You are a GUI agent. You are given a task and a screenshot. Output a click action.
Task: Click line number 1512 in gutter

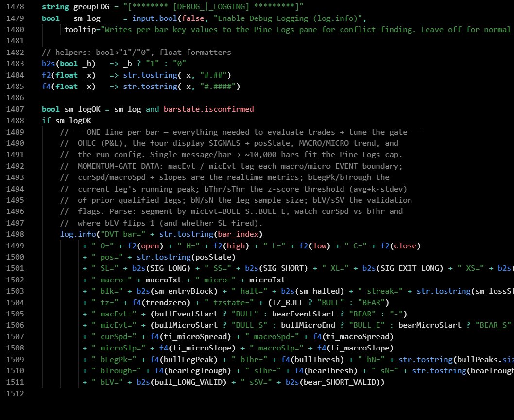click(15, 393)
